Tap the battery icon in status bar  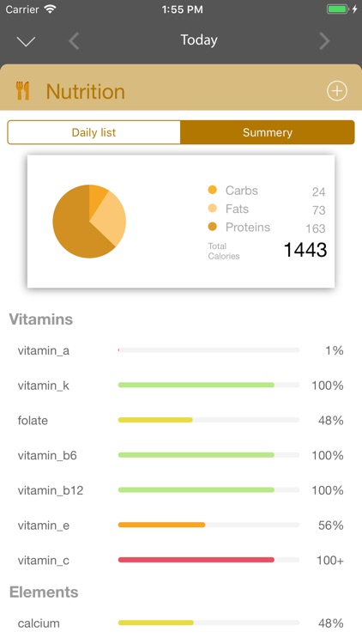click(337, 9)
